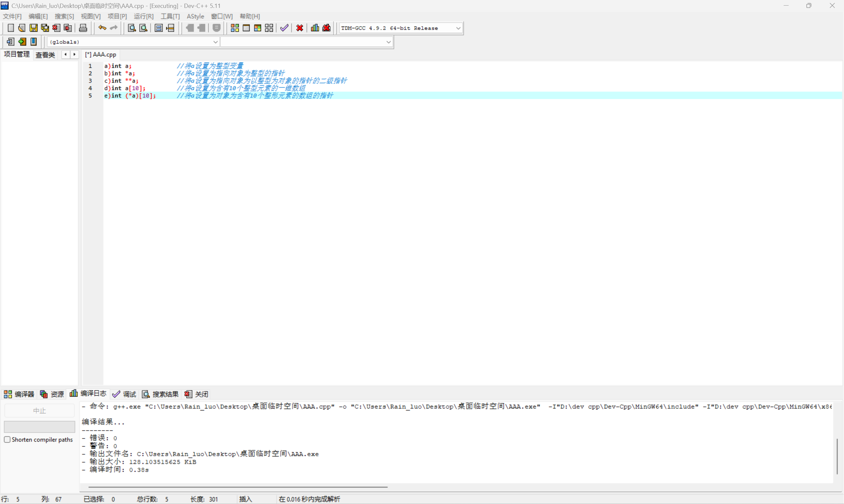Click the AAA.cpp editor file tab
The width and height of the screenshot is (844, 504).
(101, 55)
